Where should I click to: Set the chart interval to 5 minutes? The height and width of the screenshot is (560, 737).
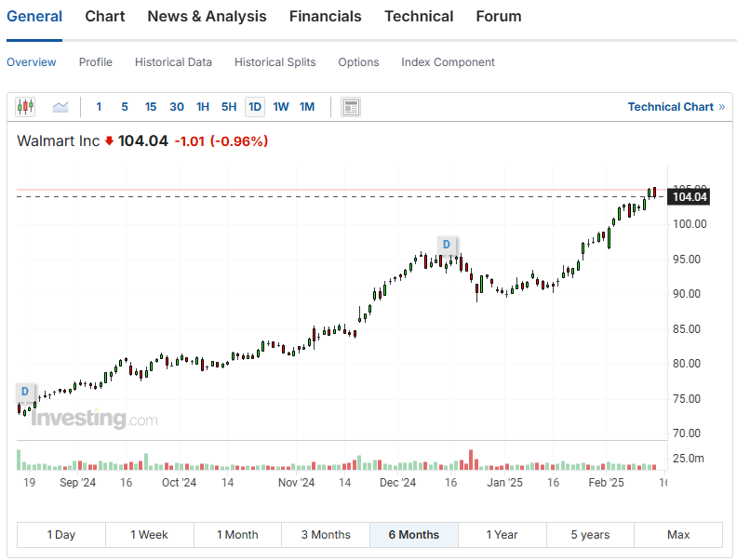click(x=125, y=107)
